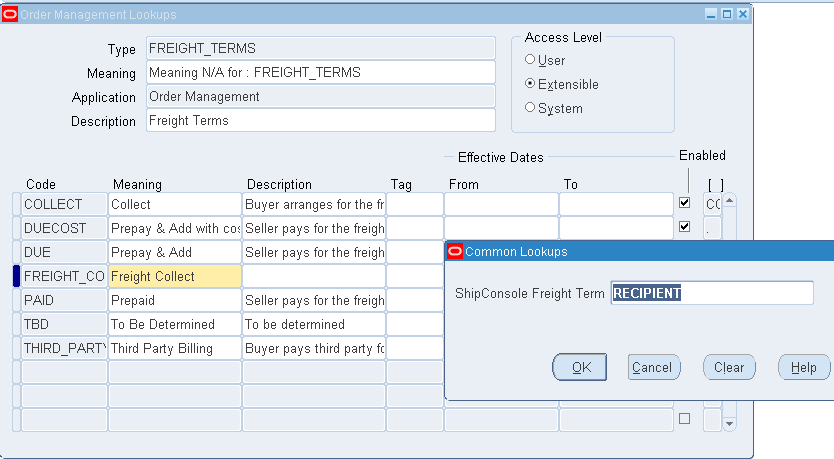
Task: Toggle Enabled checkbox for COLLECT row
Action: pyautogui.click(x=685, y=203)
